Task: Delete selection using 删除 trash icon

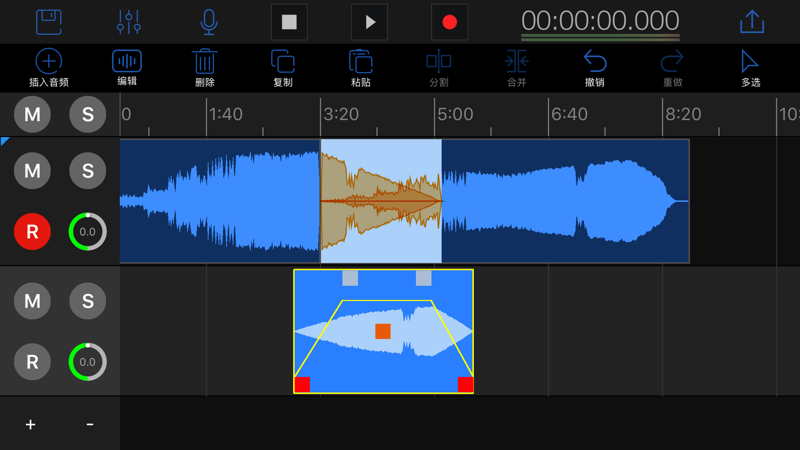Action: click(x=205, y=68)
